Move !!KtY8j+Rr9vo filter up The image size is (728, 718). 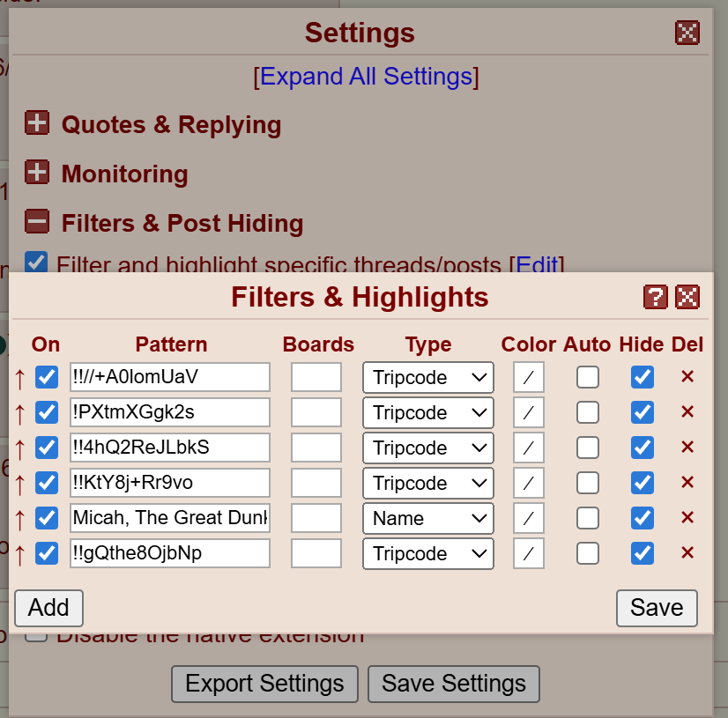point(19,484)
